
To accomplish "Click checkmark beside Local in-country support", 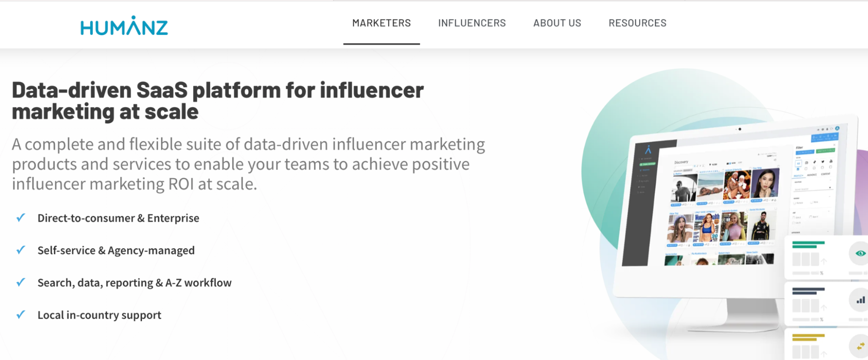I will coord(20,315).
